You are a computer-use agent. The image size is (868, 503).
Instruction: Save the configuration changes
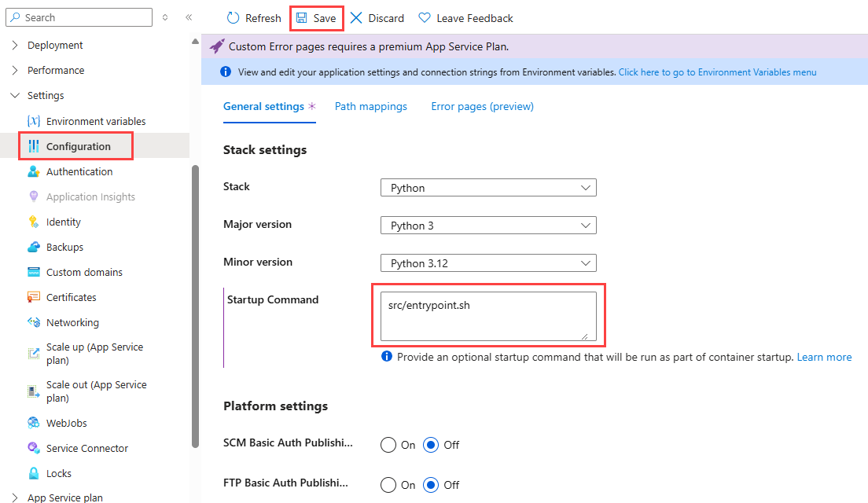[x=317, y=17]
